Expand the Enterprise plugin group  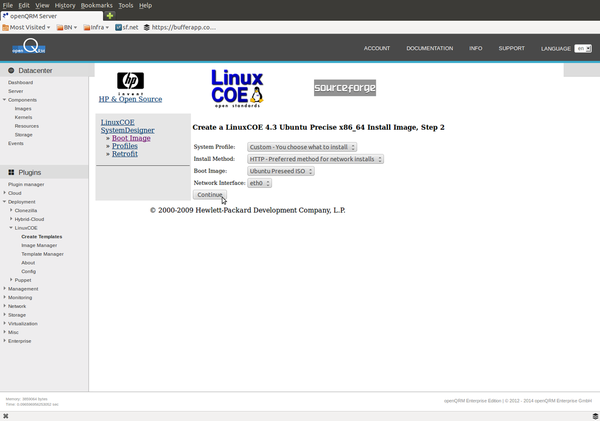[5, 341]
